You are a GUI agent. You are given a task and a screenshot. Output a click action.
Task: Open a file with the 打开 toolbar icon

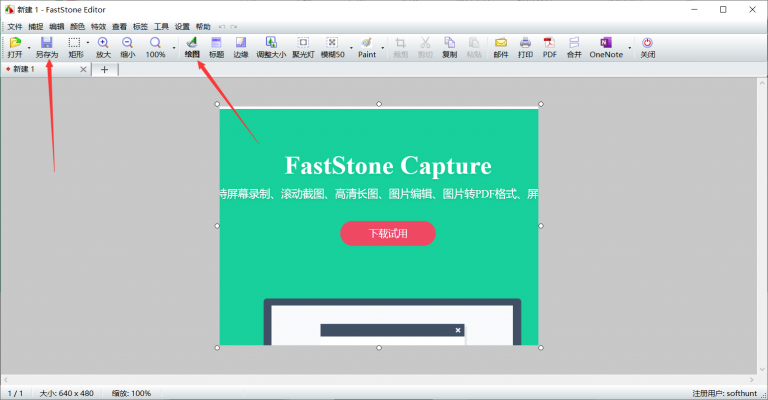[x=15, y=47]
